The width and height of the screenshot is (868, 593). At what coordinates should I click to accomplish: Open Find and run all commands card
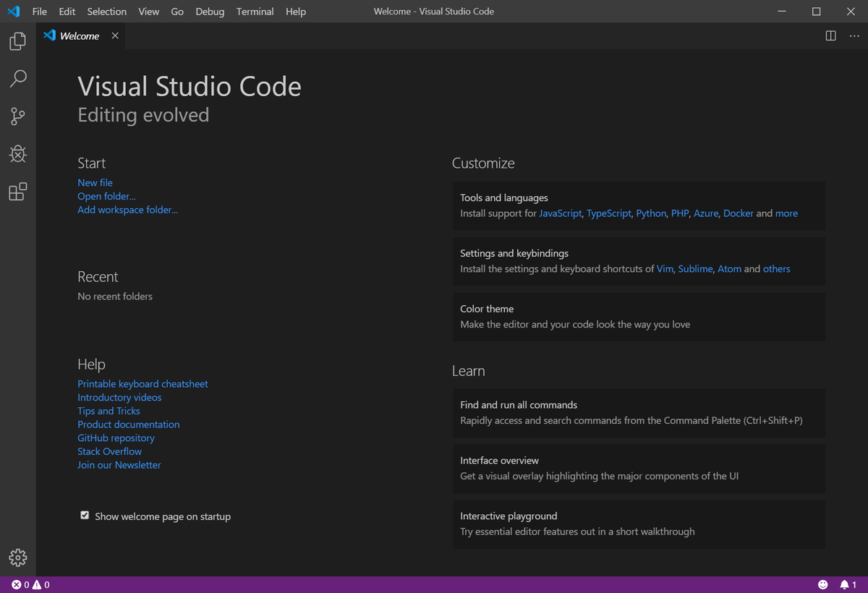pos(639,413)
